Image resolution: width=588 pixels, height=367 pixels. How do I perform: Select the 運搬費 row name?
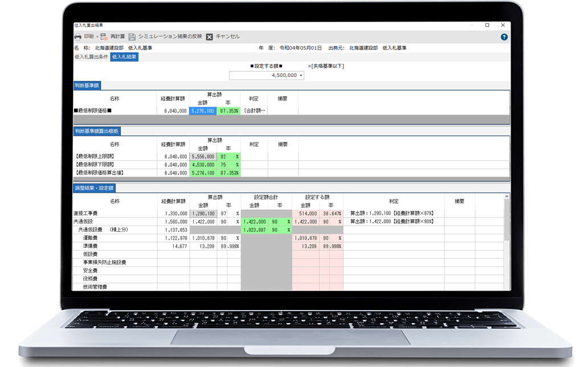(x=90, y=238)
